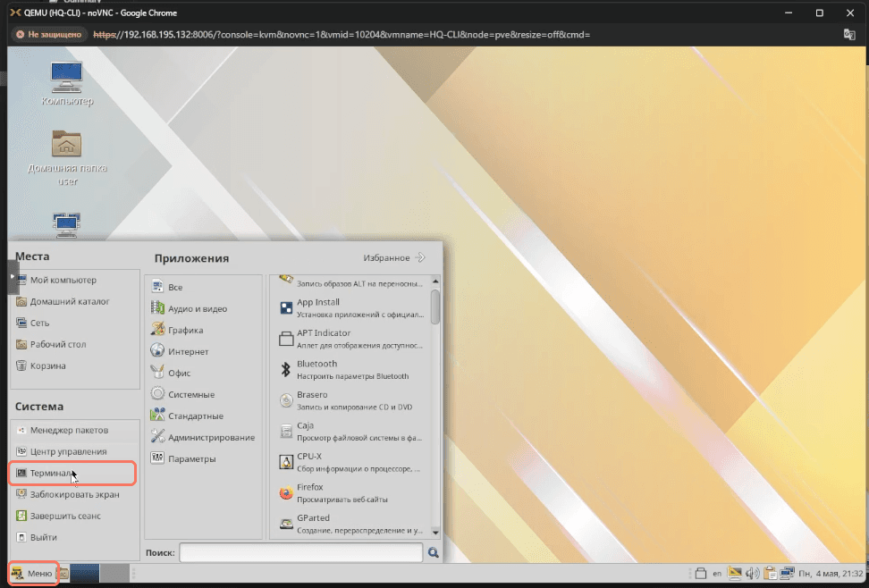Viewport: 869px width, 588px height.
Task: Click the volume speaker tray icon
Action: (752, 574)
